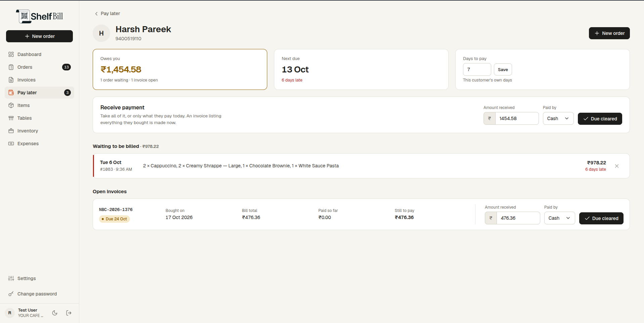The height and width of the screenshot is (323, 644).
Task: Click the Change password key icon
Action: (11, 294)
